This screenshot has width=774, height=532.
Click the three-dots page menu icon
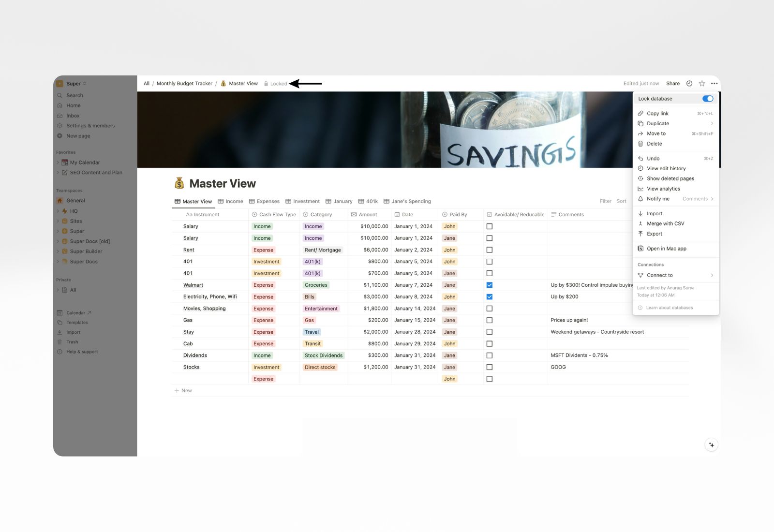coord(714,83)
